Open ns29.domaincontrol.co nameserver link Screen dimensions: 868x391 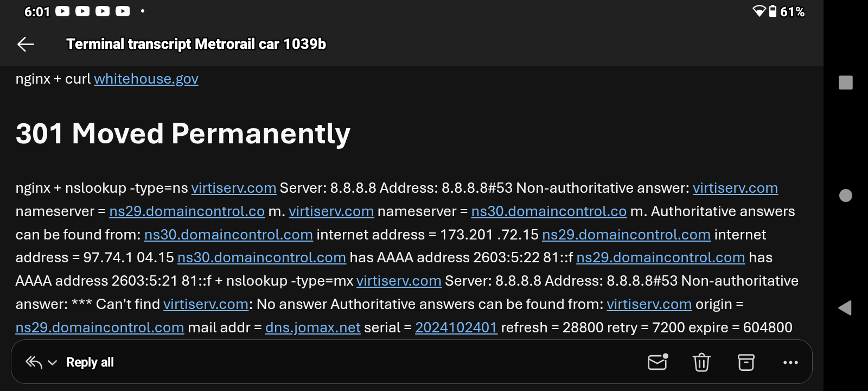187,211
